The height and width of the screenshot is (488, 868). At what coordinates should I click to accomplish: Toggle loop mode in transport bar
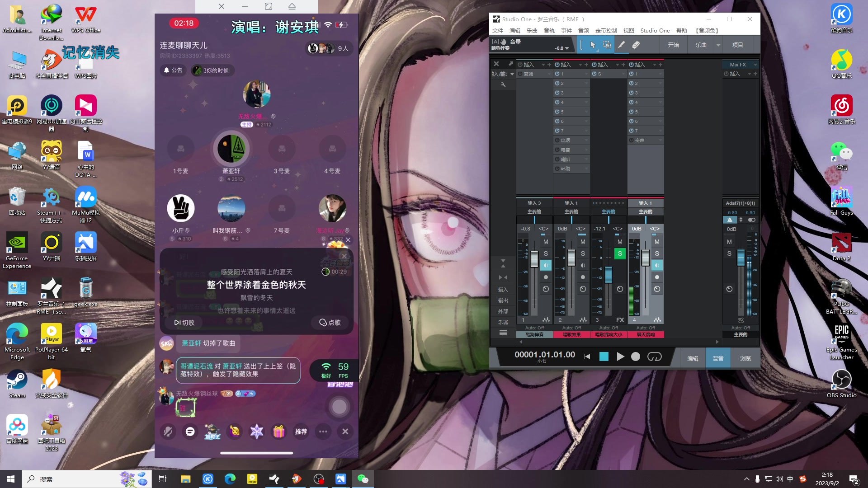[654, 357]
